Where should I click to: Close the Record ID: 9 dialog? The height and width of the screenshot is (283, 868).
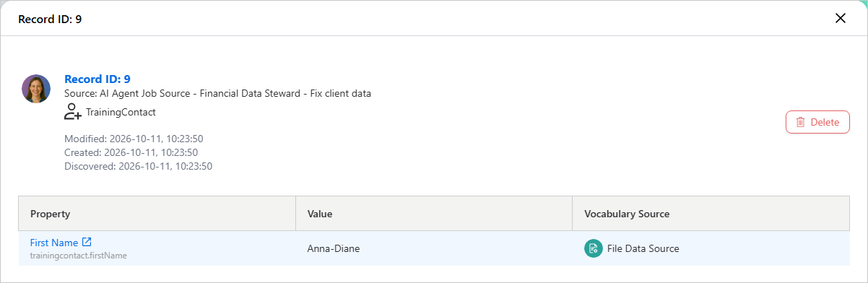[841, 18]
